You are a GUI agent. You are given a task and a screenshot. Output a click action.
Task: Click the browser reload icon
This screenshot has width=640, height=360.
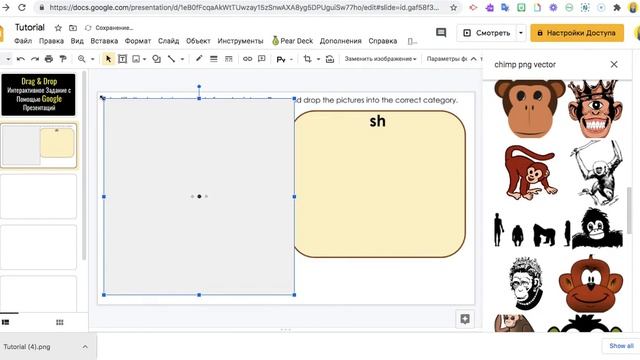click(22, 7)
